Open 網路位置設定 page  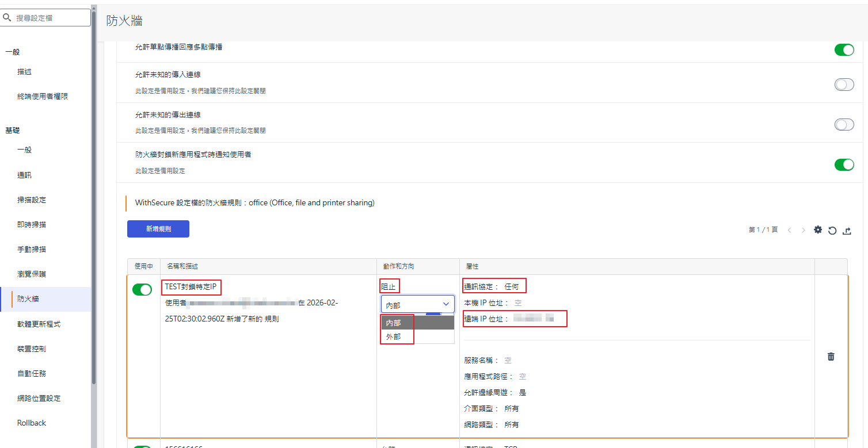39,399
